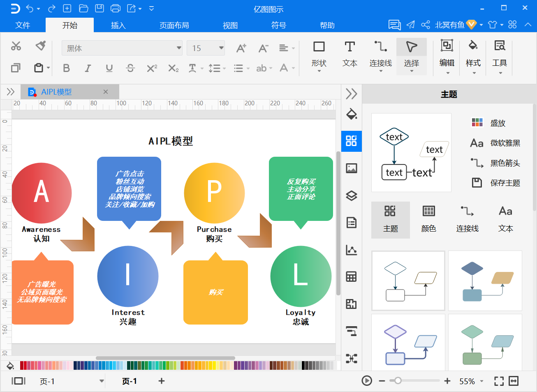Click 保存主题 to save theme

(495, 183)
